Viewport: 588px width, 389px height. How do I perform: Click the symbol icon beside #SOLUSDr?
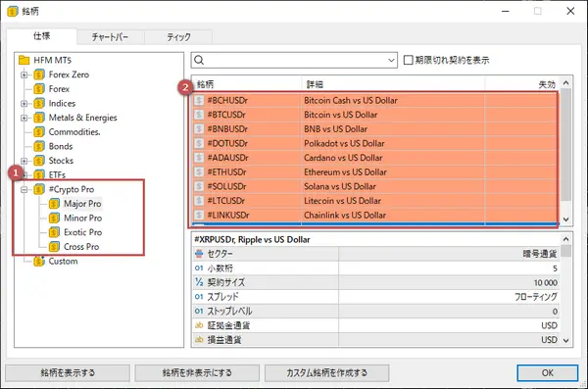199,186
